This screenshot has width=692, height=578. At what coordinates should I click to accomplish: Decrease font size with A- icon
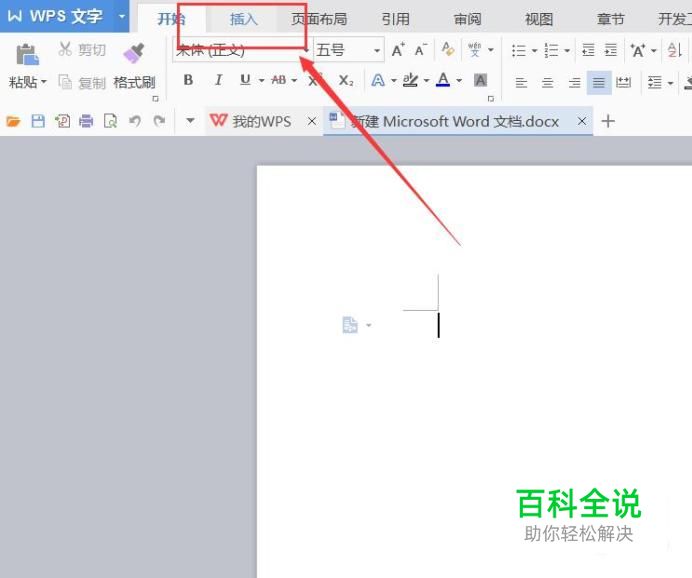(421, 50)
